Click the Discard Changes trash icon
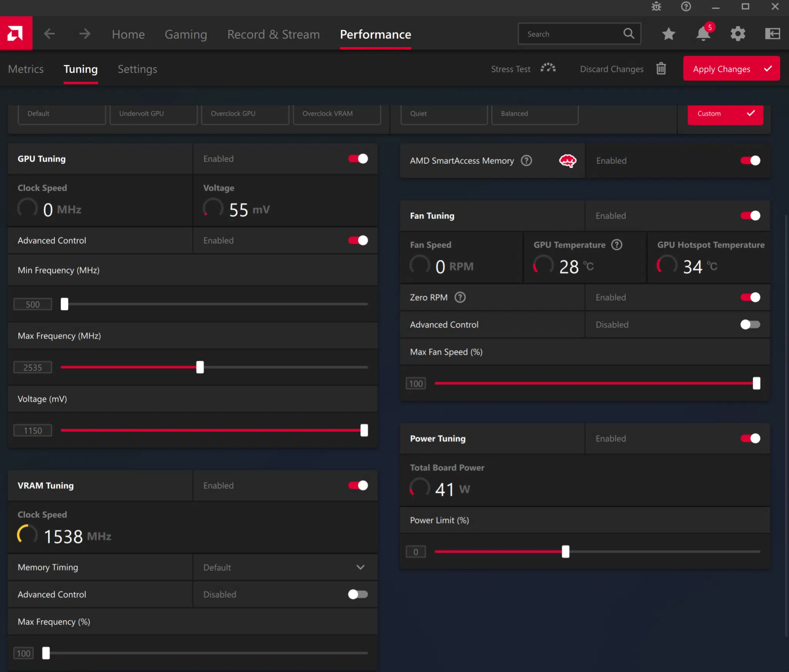This screenshot has height=672, width=789. tap(661, 69)
